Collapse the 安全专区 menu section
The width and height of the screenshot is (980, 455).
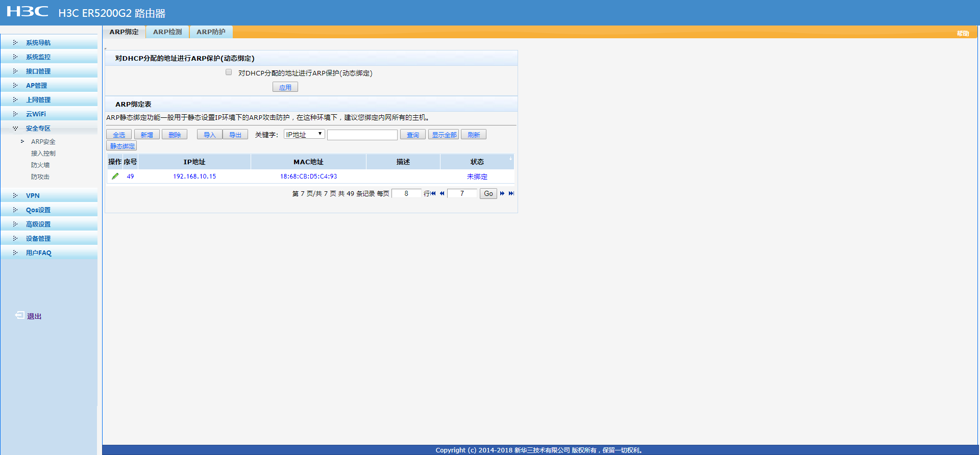(x=49, y=128)
